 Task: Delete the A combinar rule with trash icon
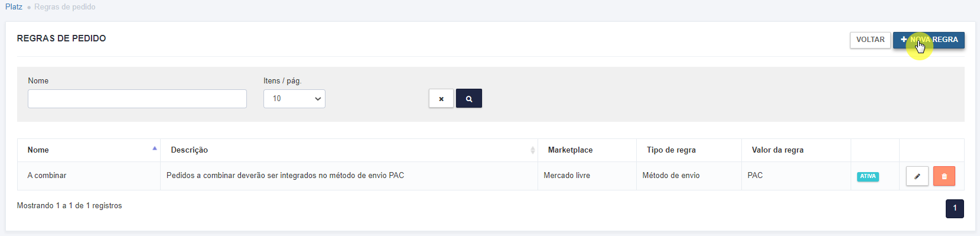[x=944, y=176]
